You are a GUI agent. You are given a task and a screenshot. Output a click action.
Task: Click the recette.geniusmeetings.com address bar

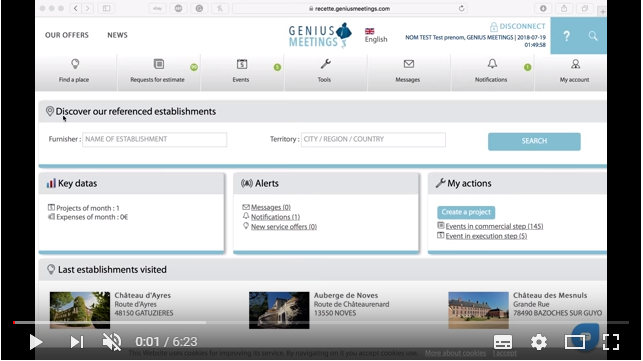(350, 8)
